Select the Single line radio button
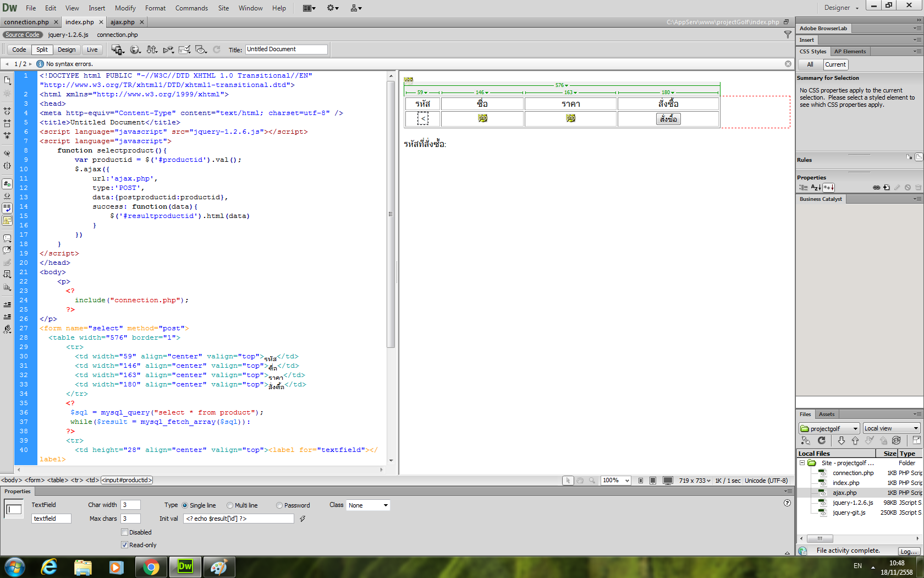Viewport: 924px width, 578px height. click(x=185, y=505)
